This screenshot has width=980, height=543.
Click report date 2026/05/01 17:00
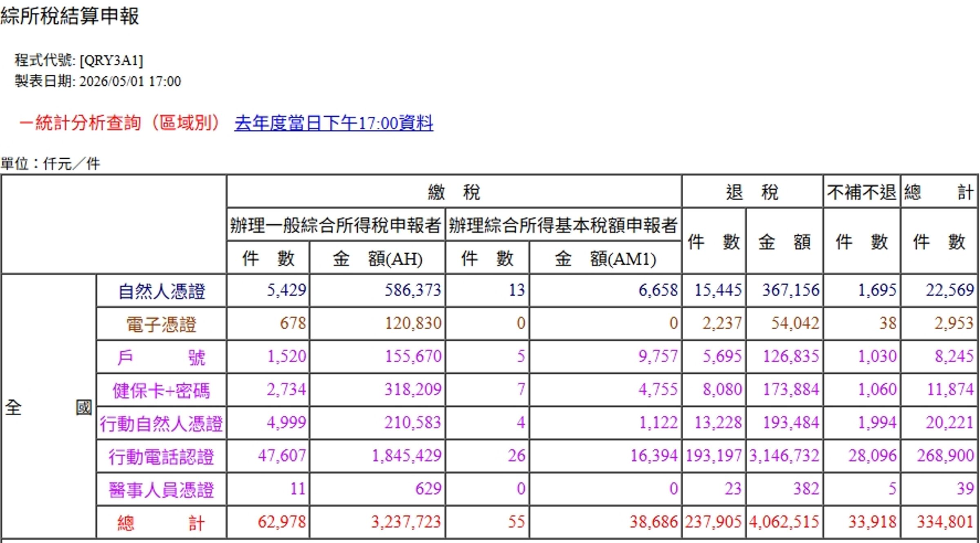point(130,81)
